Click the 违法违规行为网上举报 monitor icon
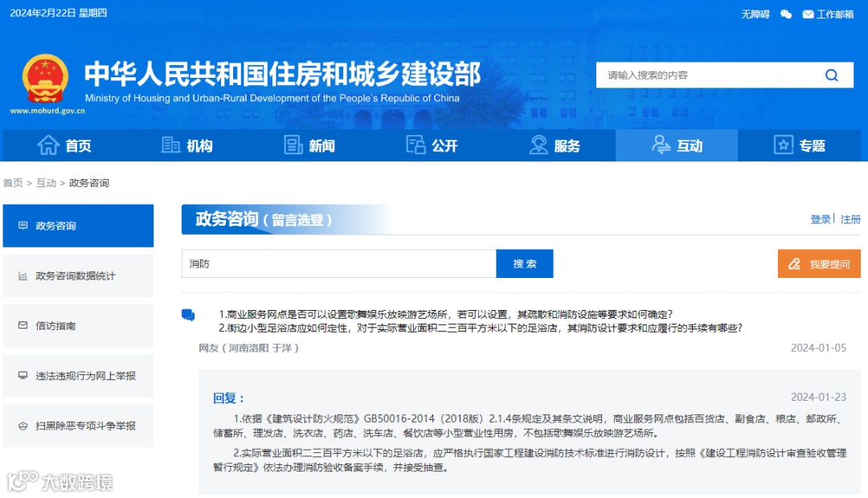The image size is (868, 498). pos(23,375)
